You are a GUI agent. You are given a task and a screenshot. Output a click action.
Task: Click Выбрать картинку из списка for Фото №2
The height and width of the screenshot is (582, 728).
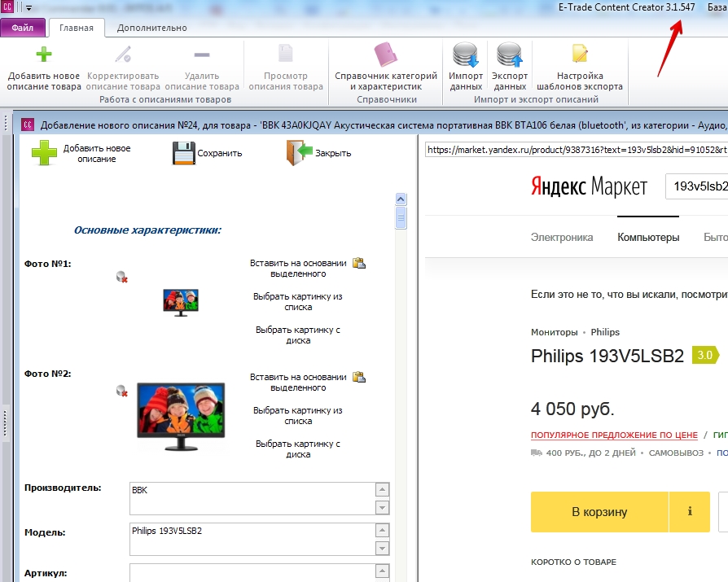pyautogui.click(x=298, y=415)
